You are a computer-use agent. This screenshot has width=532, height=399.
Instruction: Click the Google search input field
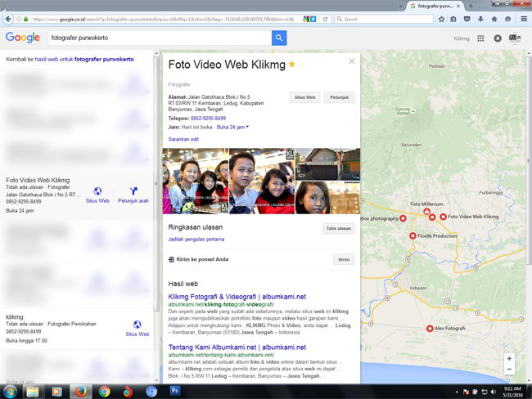click(160, 38)
